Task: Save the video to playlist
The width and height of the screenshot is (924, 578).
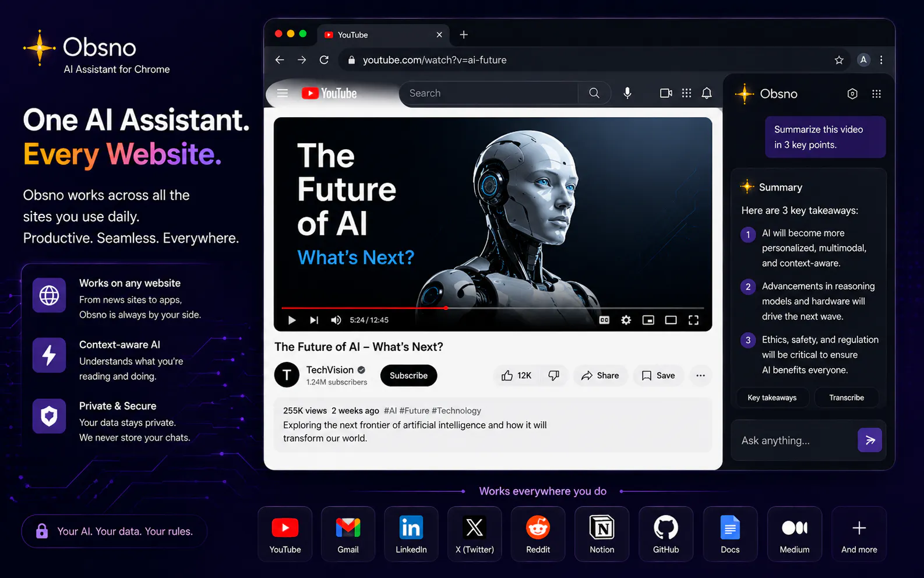Action: click(x=658, y=375)
